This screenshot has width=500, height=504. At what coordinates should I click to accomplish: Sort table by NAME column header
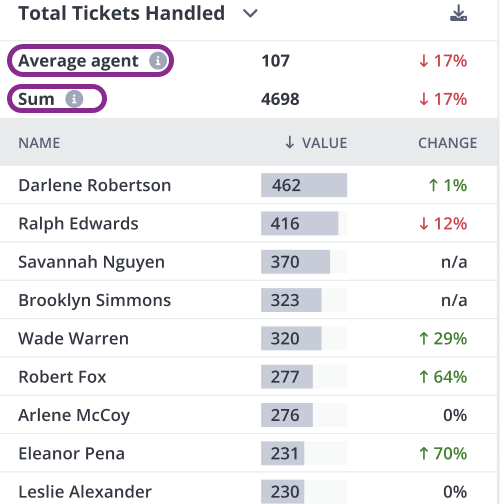(39, 143)
